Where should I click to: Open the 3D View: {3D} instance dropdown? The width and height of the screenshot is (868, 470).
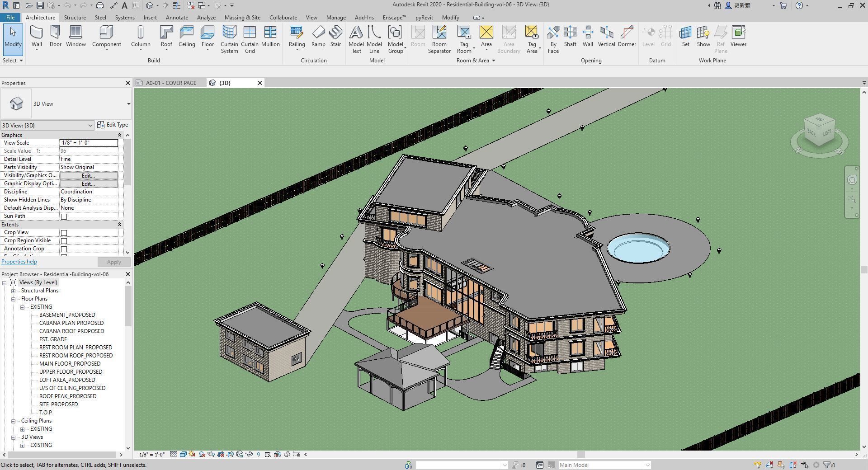[x=47, y=125]
